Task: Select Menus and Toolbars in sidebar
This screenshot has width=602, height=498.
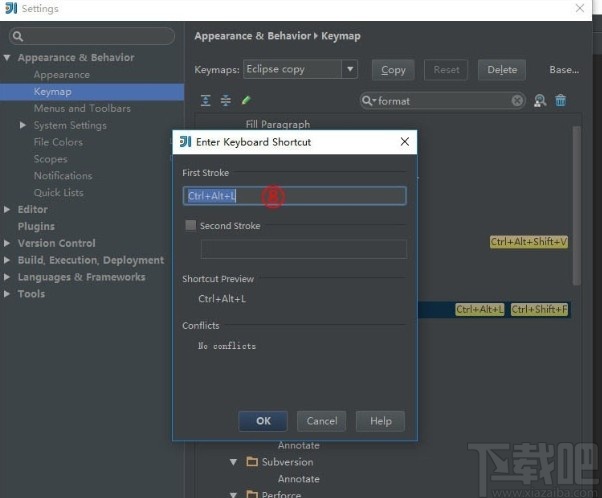Action: (x=82, y=108)
